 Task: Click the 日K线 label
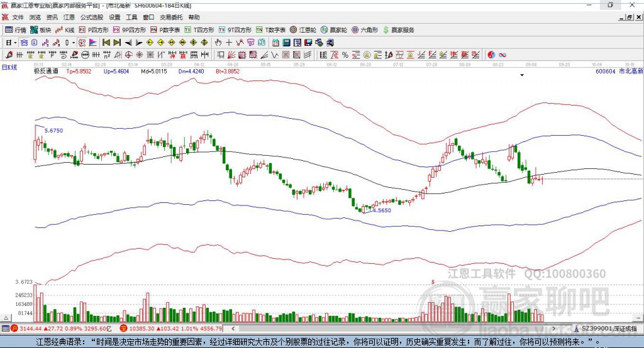click(x=9, y=67)
